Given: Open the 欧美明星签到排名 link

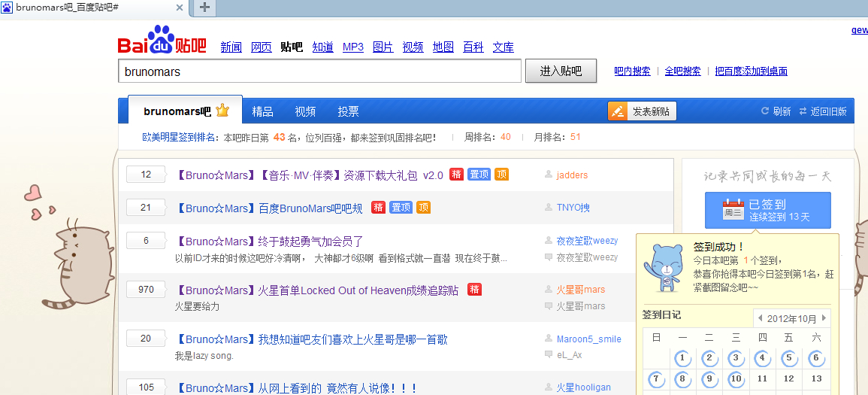Looking at the screenshot, I should click(178, 137).
